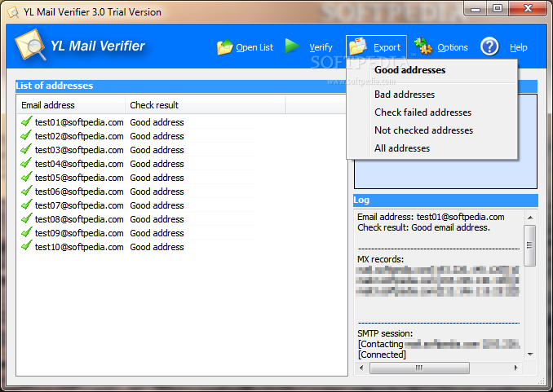Screen dimensions: 553x392
Task: Select Not checked addresses menu entry
Action: click(x=432, y=130)
